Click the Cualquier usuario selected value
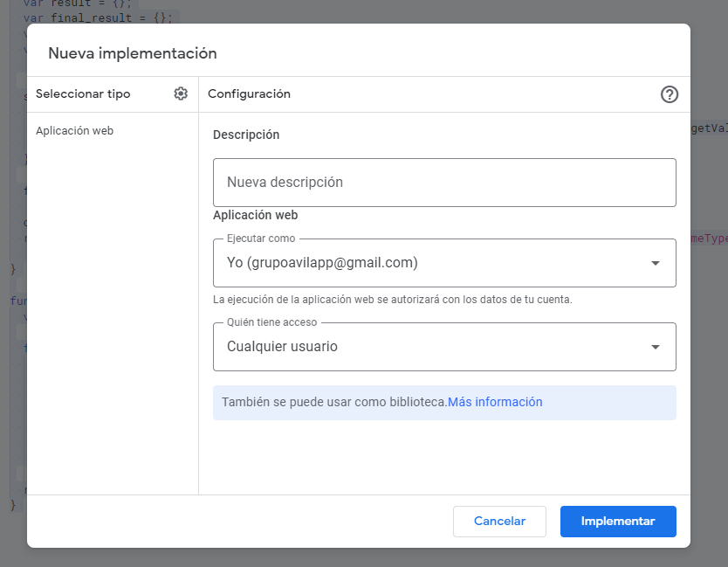The image size is (728, 567). pyautogui.click(x=282, y=347)
